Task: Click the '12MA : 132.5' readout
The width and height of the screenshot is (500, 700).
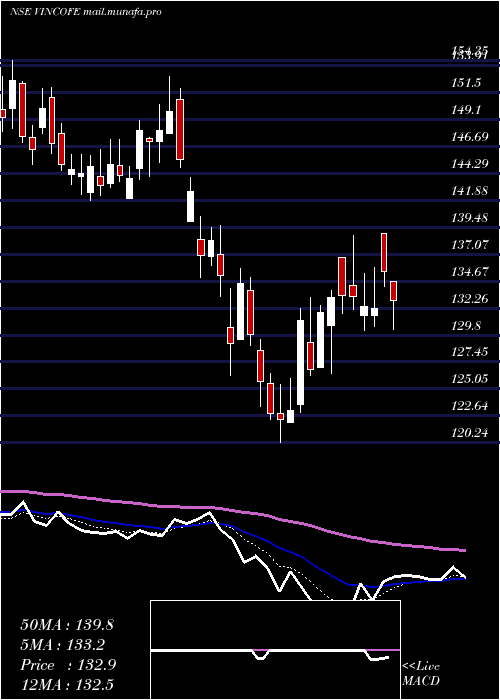Action: tap(67, 685)
